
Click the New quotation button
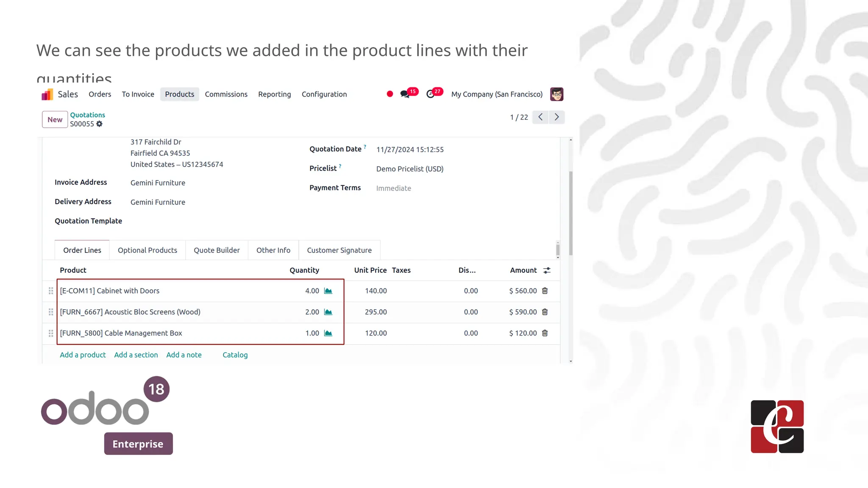(55, 119)
